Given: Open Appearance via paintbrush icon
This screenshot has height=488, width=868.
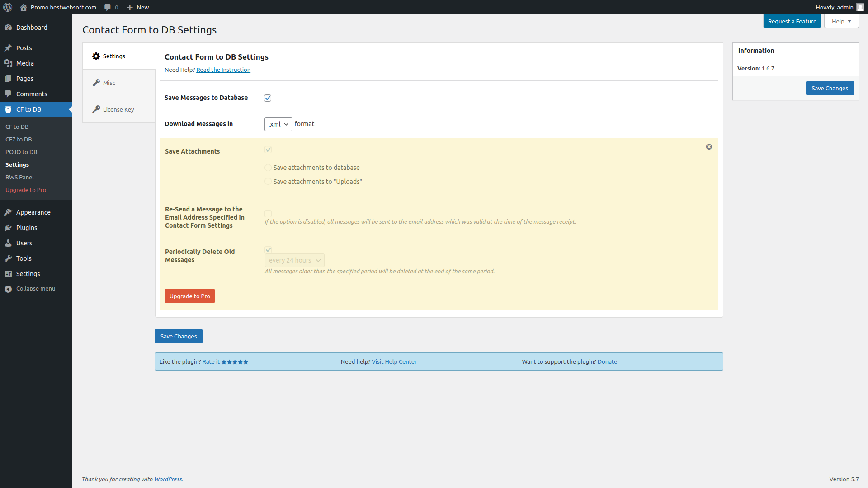Looking at the screenshot, I should 8,212.
